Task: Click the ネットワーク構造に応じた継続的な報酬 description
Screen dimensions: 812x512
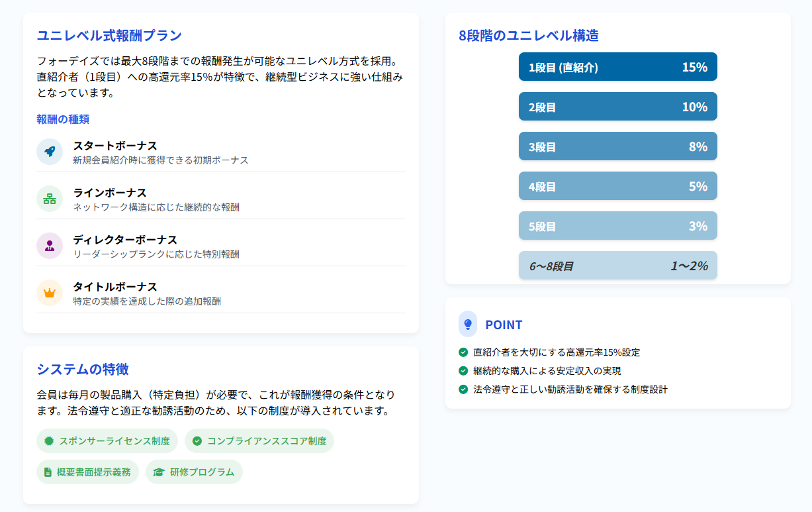Action: coord(156,207)
